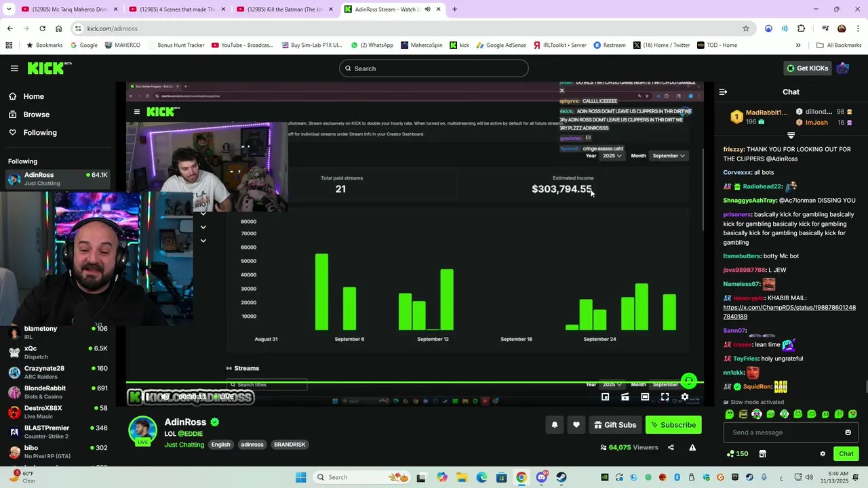868x488 pixels.
Task: Click the KICK logo in header
Action: [x=49, y=68]
